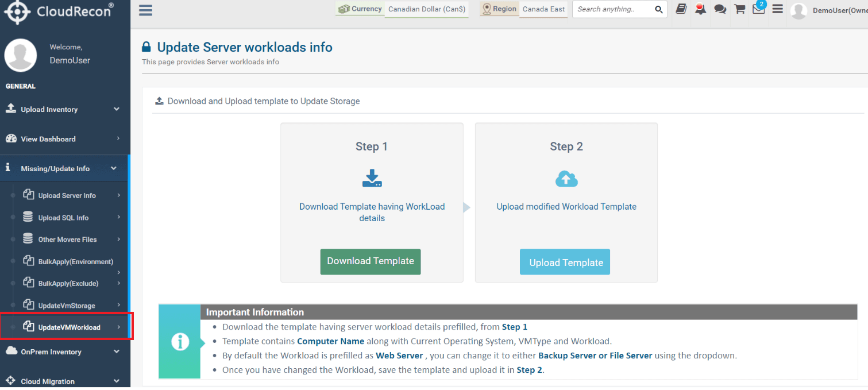Click the blue Upload Template button

(x=565, y=262)
